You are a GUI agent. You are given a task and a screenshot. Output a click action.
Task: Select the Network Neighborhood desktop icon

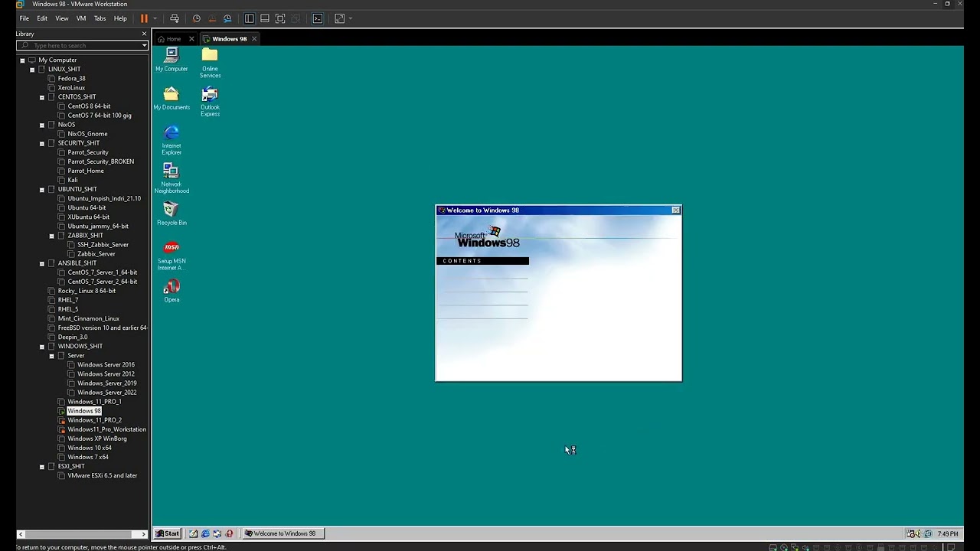click(x=171, y=178)
